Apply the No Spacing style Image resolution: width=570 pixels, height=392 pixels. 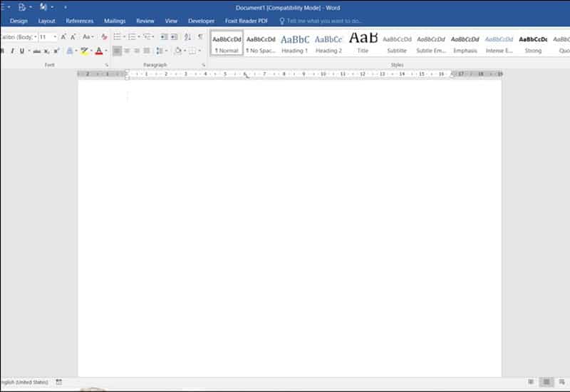coord(261,43)
